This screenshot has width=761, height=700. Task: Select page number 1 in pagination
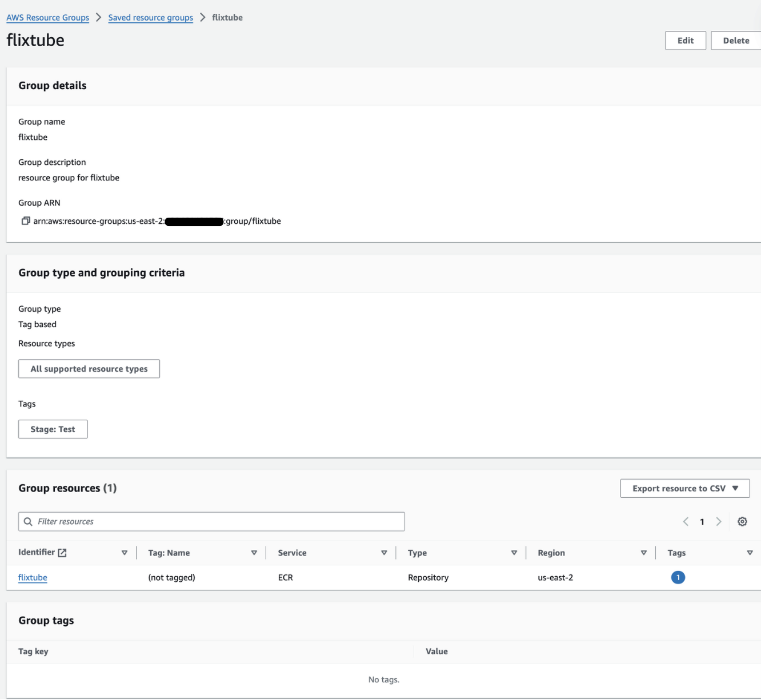pos(702,521)
